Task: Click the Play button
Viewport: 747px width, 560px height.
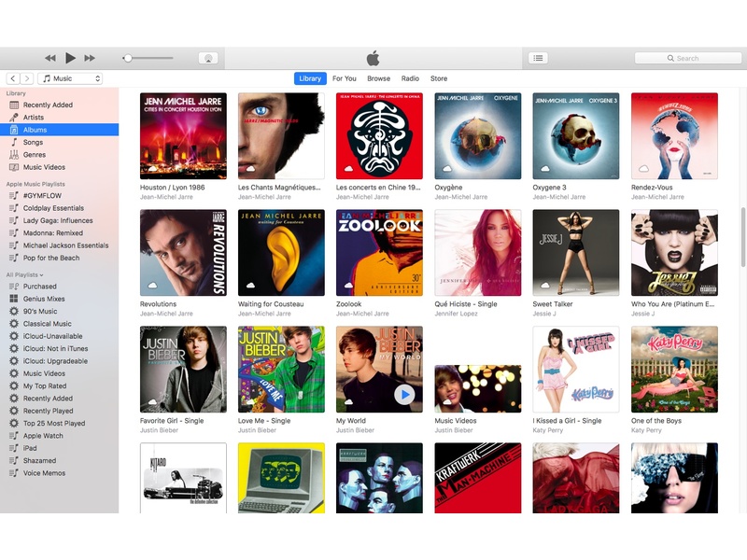Action: (70, 58)
